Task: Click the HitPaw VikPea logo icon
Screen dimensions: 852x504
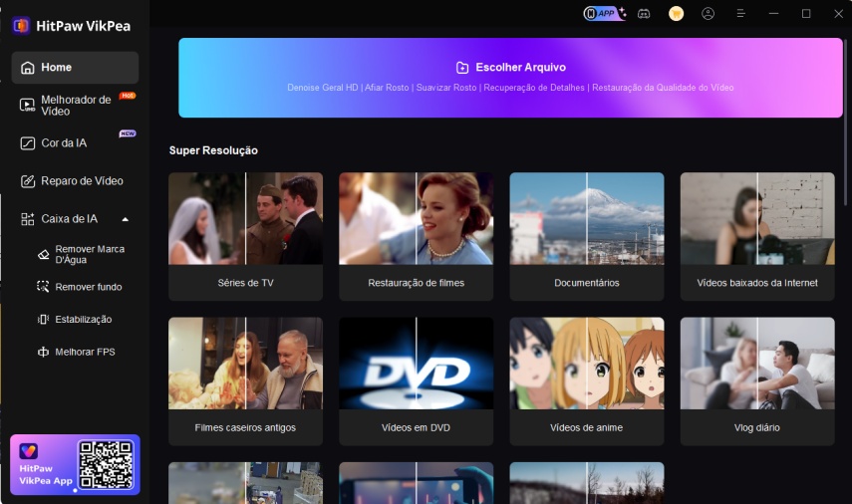Action: pos(21,26)
